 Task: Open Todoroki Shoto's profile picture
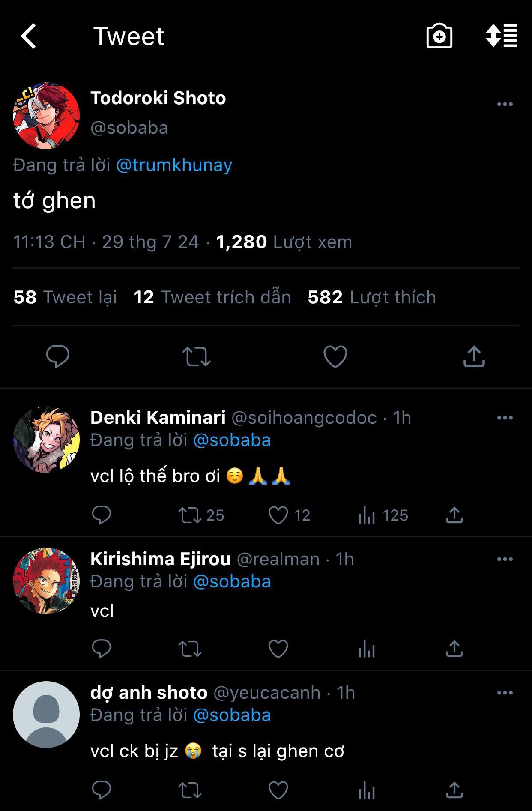[46, 116]
